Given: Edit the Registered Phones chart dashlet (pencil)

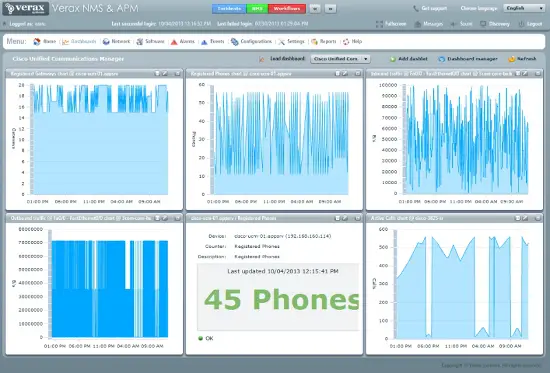Looking at the screenshot, I should point(345,73).
